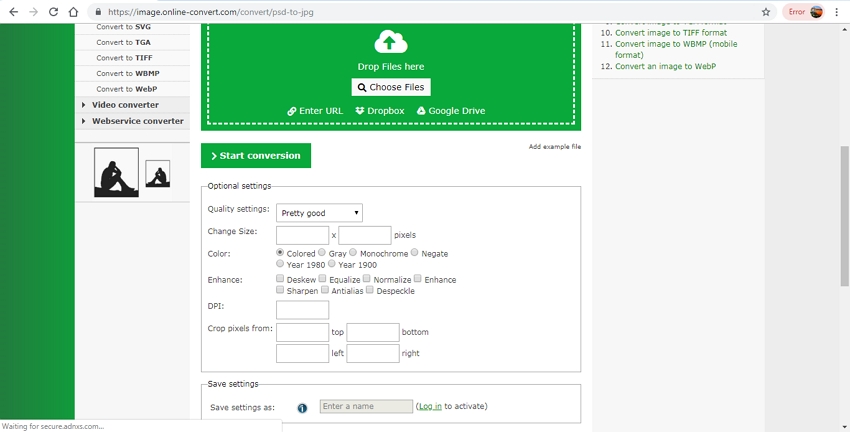This screenshot has width=850, height=432.
Task: Click the Choose Files button
Action: coord(391,87)
